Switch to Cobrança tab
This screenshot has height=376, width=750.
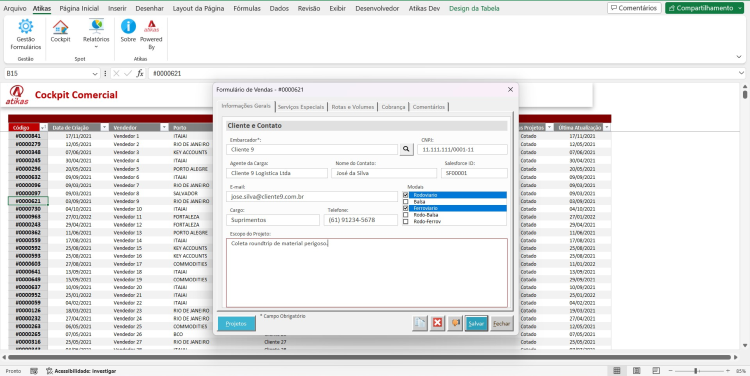[x=393, y=107]
